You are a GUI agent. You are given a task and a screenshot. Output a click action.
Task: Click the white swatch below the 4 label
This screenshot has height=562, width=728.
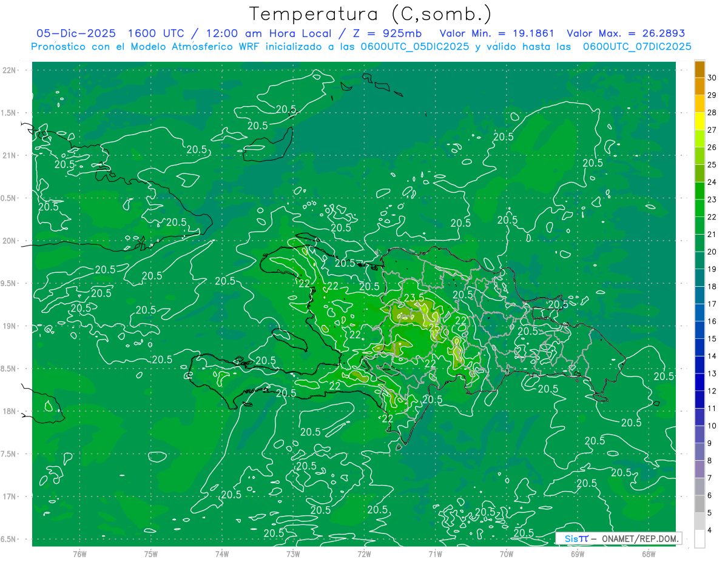[699, 539]
